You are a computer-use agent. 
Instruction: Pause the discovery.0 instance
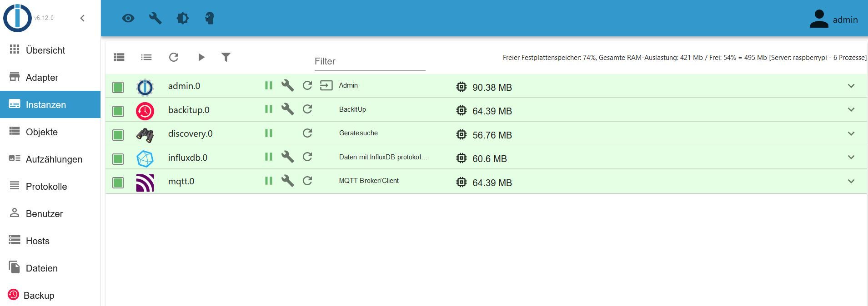point(269,133)
